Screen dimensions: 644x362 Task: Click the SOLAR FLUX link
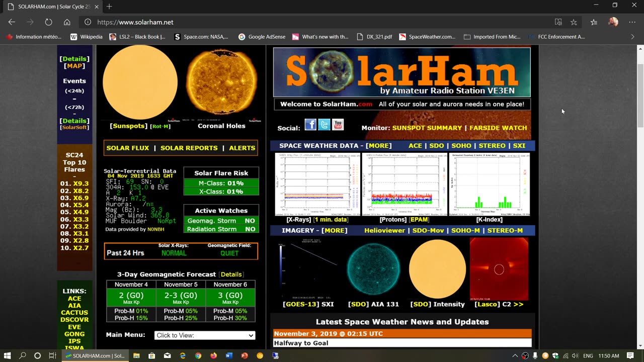(128, 148)
